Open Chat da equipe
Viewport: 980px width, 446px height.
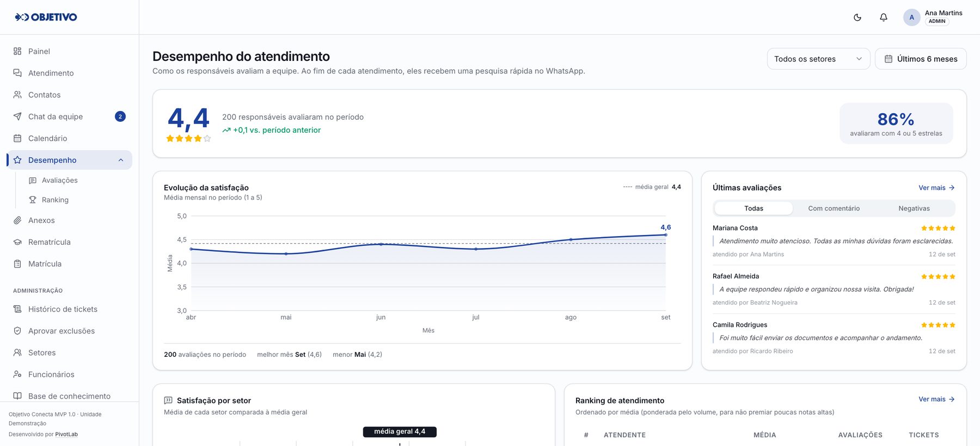tap(69, 116)
